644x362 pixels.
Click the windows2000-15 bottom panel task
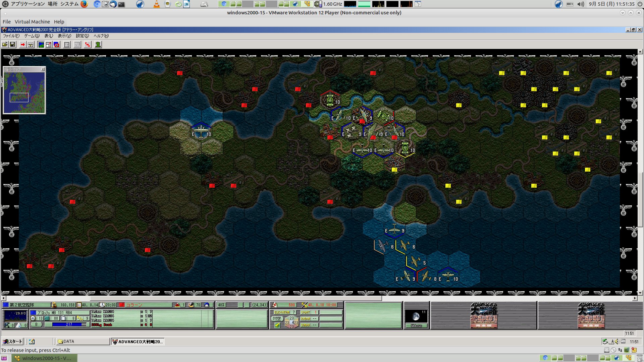[45, 358]
